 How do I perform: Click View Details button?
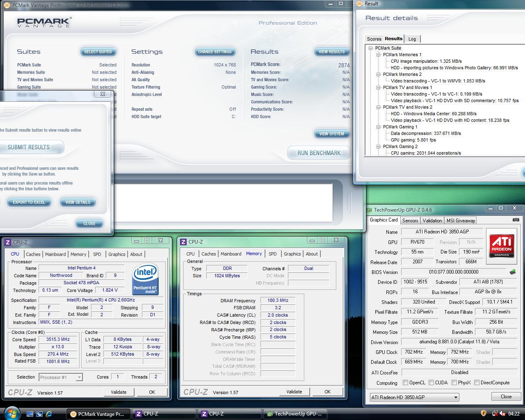tap(78, 202)
